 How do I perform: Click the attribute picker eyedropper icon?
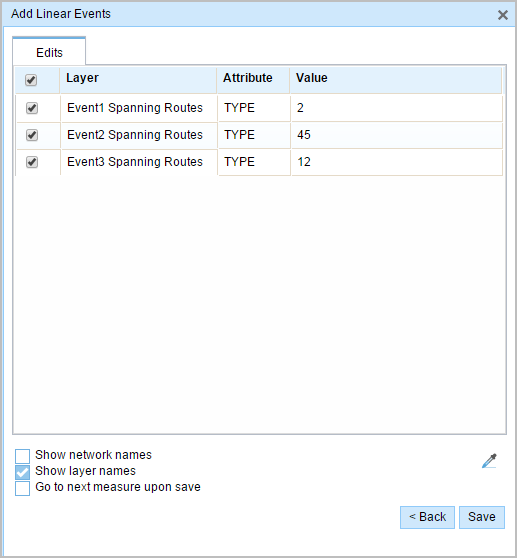(489, 461)
